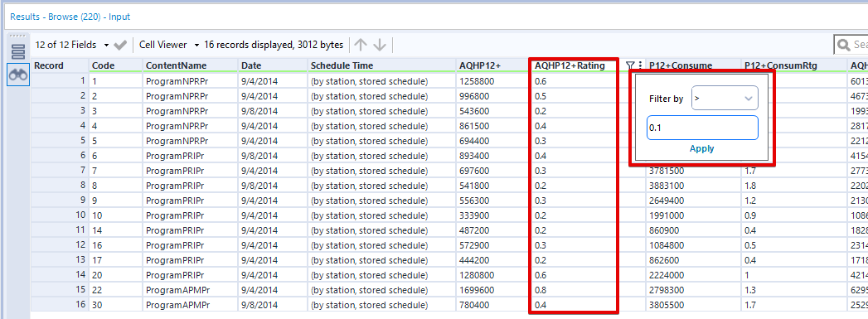
Task: Select ProgramAPMPr cell in record 16
Action: tap(191, 304)
